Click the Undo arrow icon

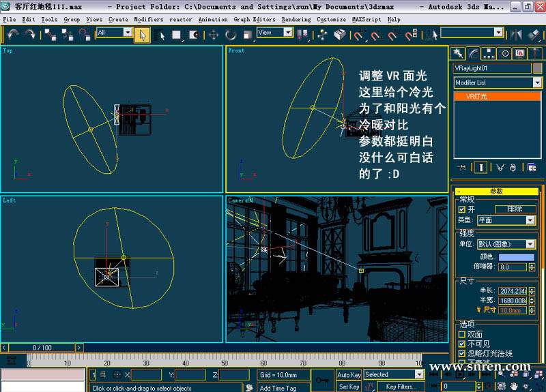pos(13,34)
